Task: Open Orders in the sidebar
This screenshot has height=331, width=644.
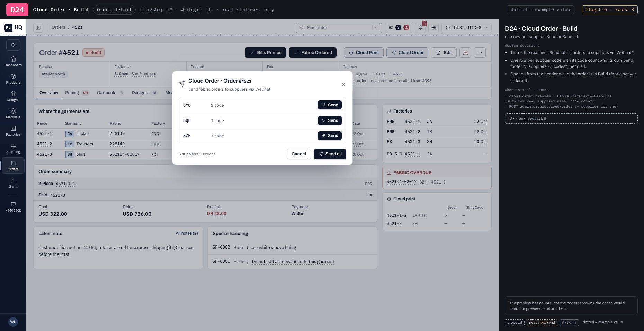Action: click(x=13, y=165)
